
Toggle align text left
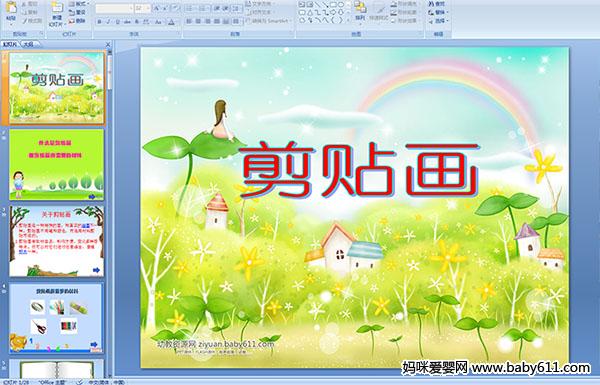coord(189,21)
